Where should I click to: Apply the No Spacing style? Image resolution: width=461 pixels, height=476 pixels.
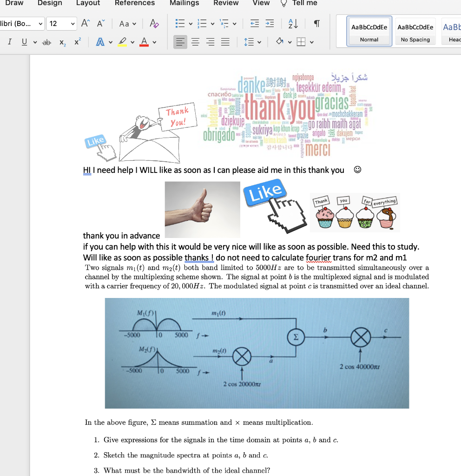tap(415, 31)
